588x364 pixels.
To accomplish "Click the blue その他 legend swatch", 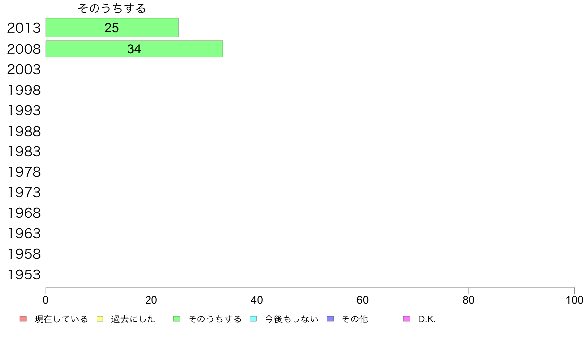I will [330, 318].
